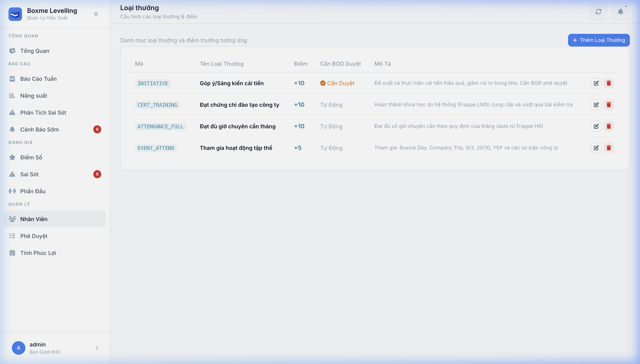
Task: Click Thêm Loại Thưởng button
Action: pyautogui.click(x=599, y=40)
